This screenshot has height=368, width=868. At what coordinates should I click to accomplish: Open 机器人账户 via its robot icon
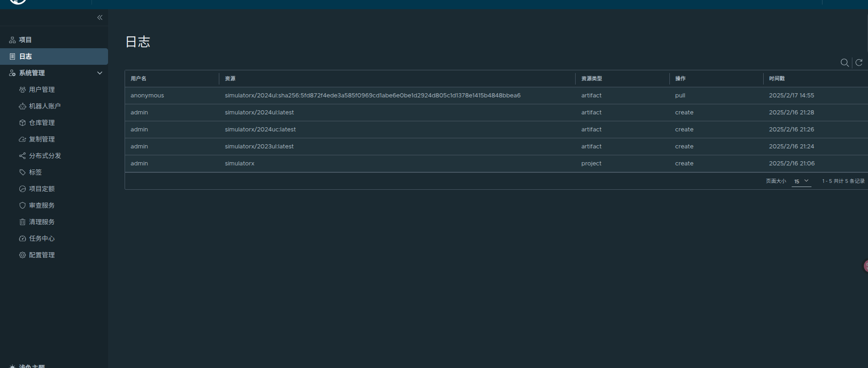coord(23,106)
